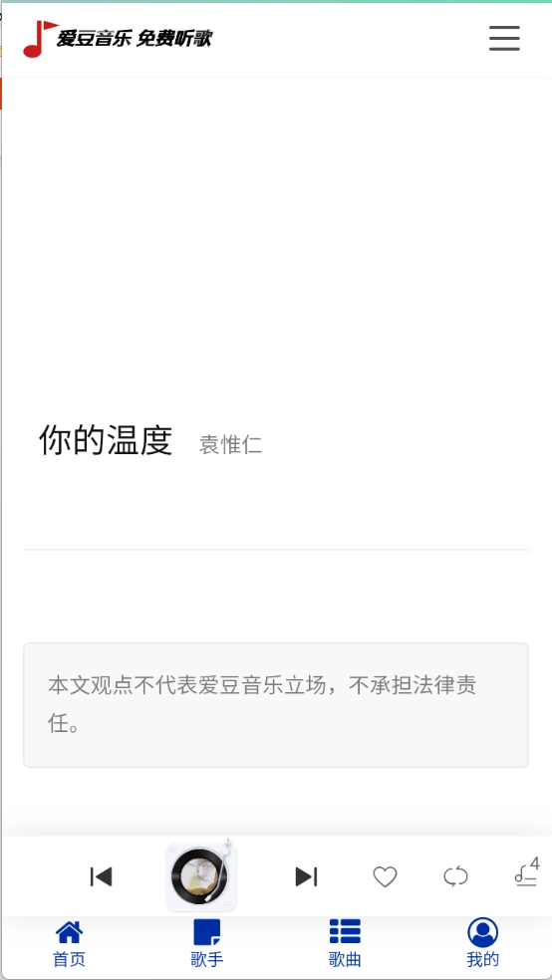Go to the 歌曲 tab label

coord(345,959)
